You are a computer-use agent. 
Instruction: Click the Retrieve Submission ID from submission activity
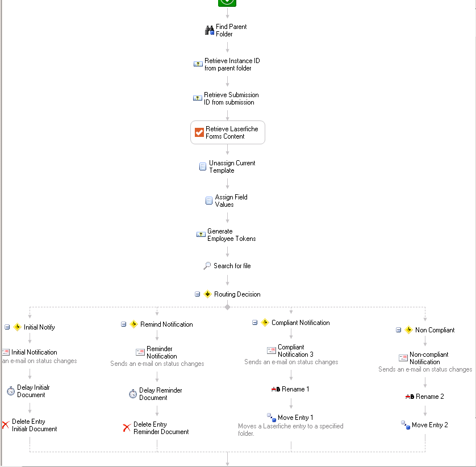coord(226,98)
